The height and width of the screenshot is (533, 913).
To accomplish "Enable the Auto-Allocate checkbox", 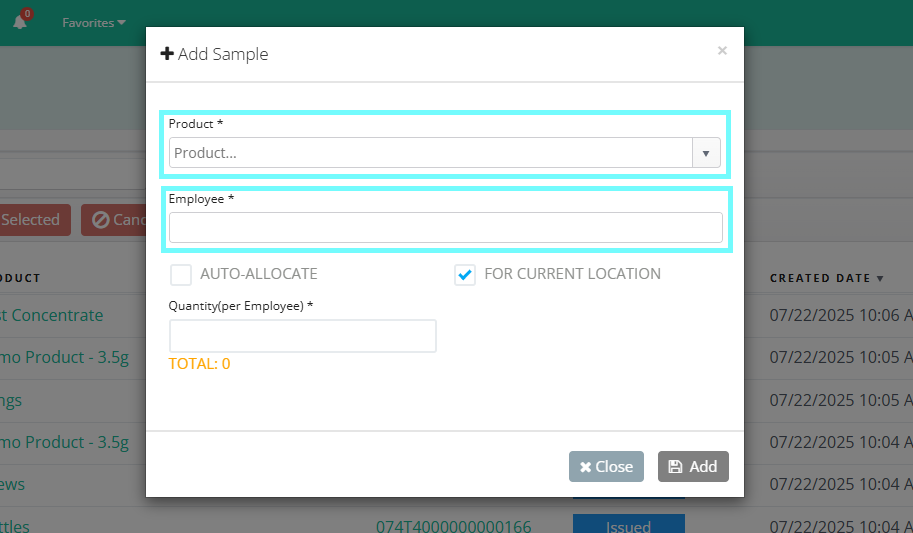I will click(x=181, y=274).
